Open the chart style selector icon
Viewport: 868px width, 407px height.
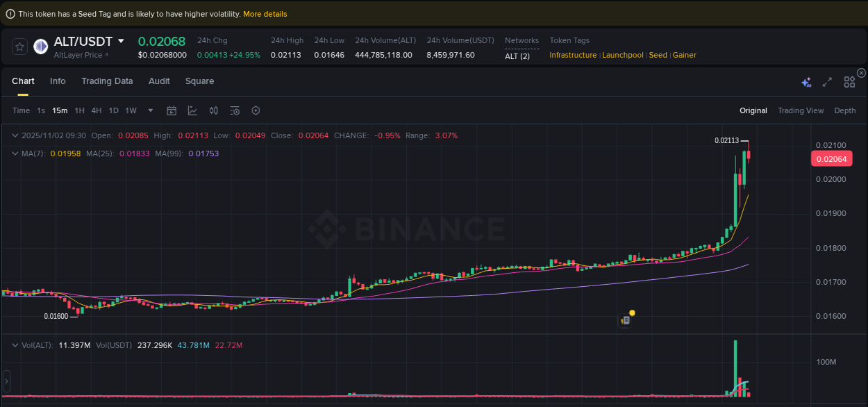tap(192, 110)
